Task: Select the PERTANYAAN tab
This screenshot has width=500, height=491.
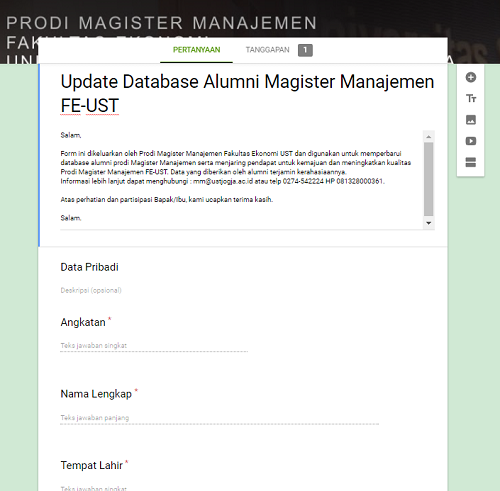Action: [x=196, y=50]
